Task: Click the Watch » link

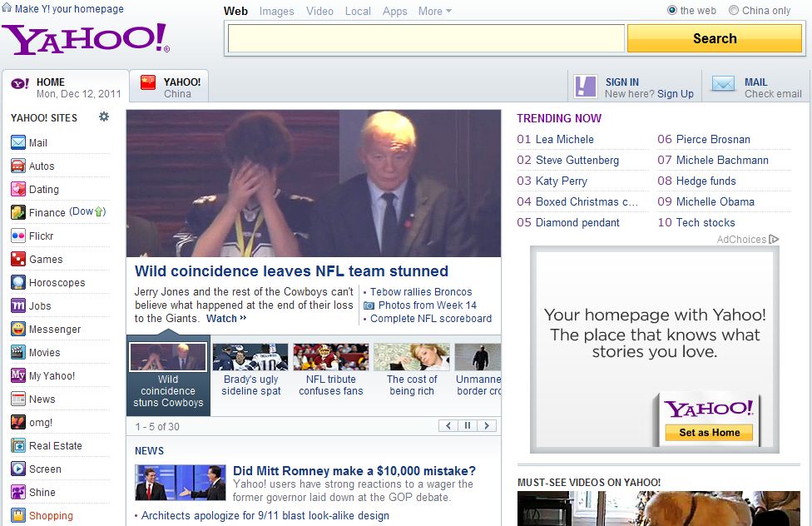Action: [226, 318]
